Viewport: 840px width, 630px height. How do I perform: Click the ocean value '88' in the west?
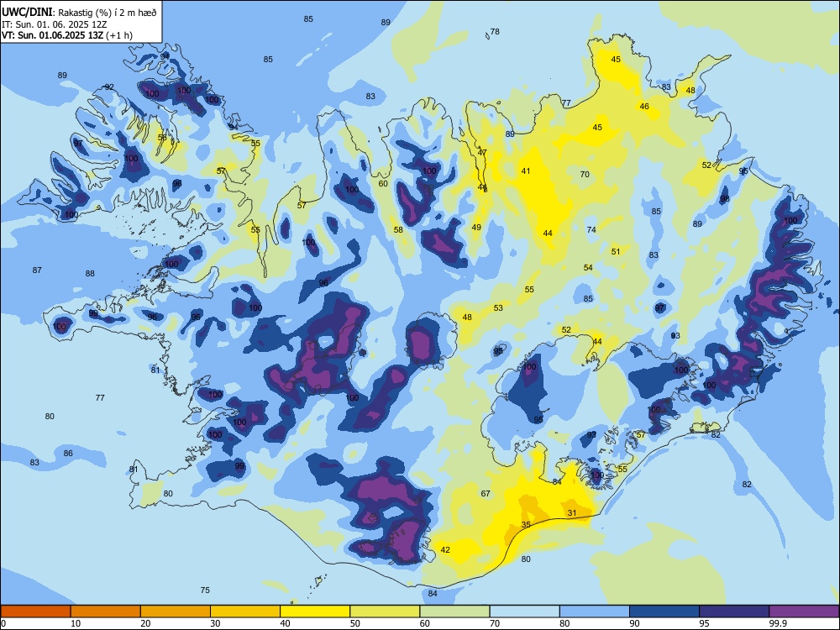[x=90, y=273]
